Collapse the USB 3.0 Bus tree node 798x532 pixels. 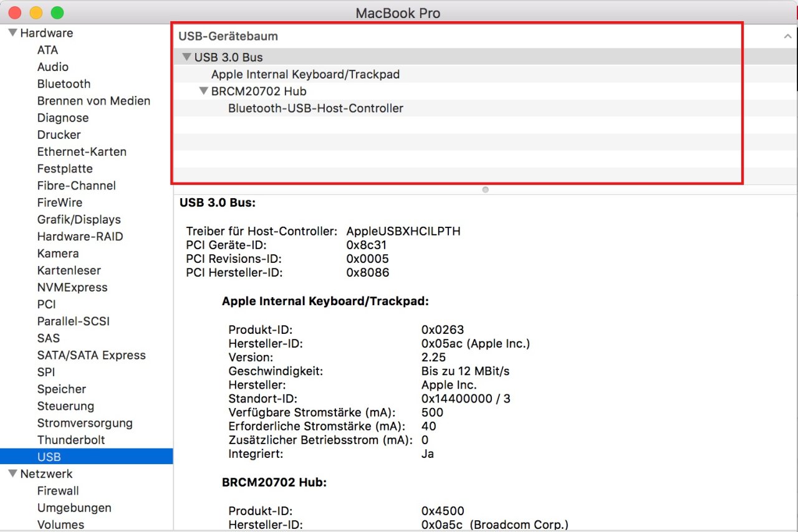click(x=186, y=57)
